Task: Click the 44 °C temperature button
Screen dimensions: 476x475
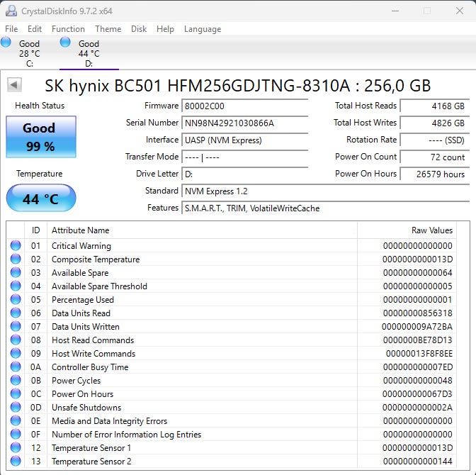Action: pyautogui.click(x=40, y=199)
